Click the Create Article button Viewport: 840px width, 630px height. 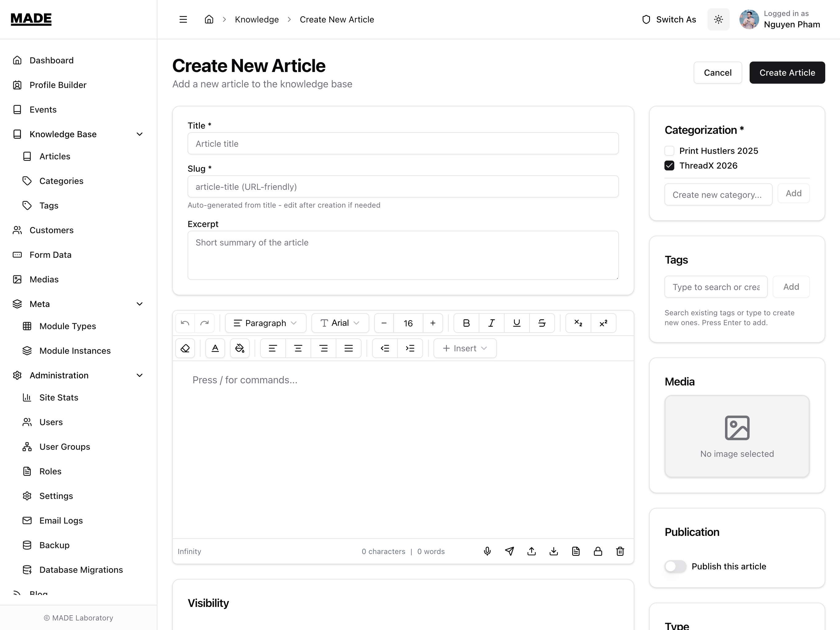787,73
